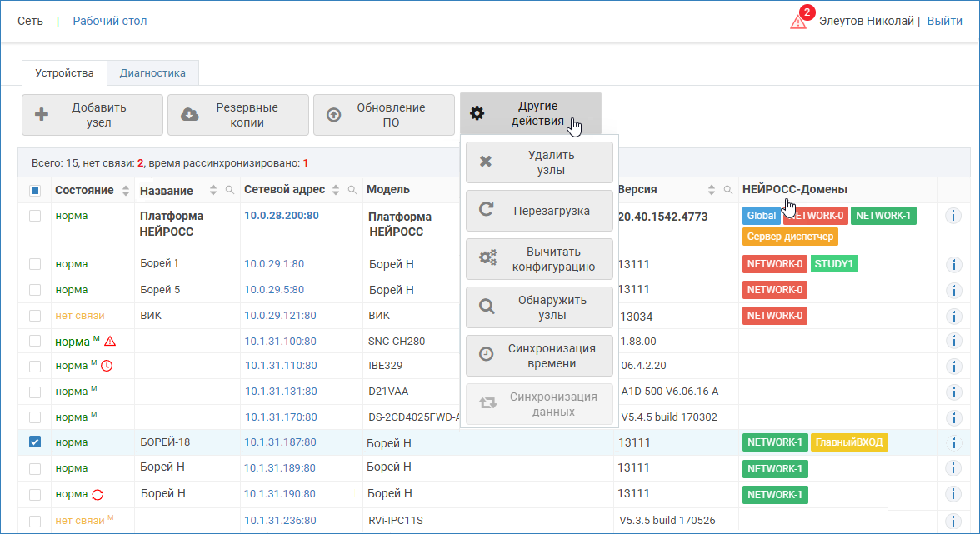Switch to the Диагностика tab
The image size is (980, 534).
pos(152,72)
